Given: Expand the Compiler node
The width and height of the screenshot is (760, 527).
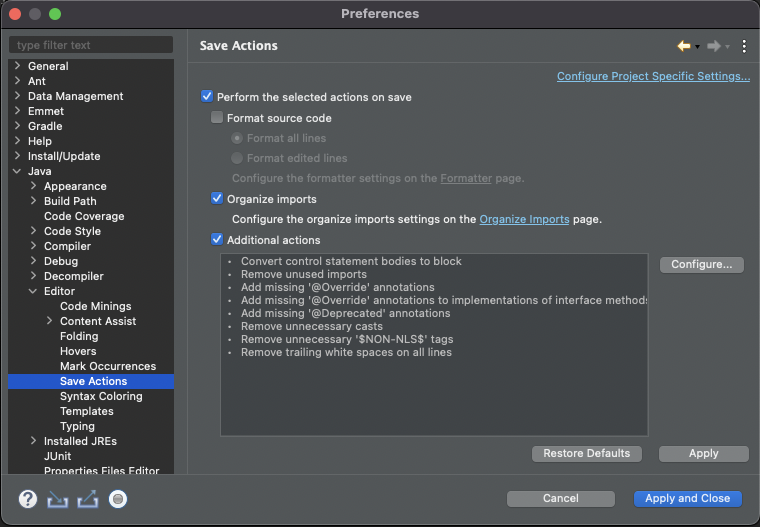Looking at the screenshot, I should coord(33,246).
